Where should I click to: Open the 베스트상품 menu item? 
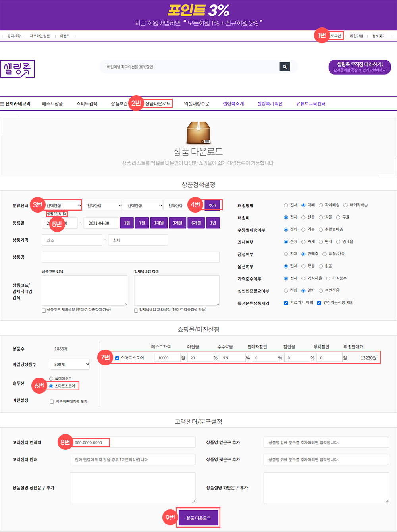tap(52, 103)
